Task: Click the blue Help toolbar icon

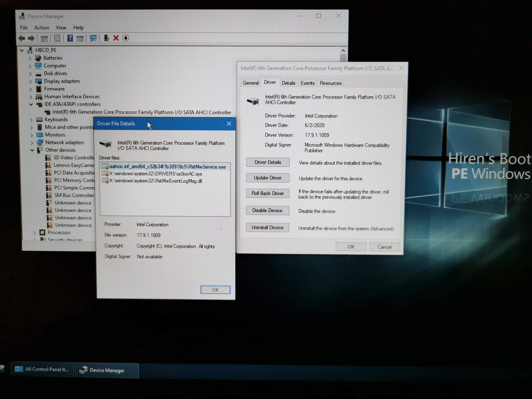Action: (x=70, y=38)
